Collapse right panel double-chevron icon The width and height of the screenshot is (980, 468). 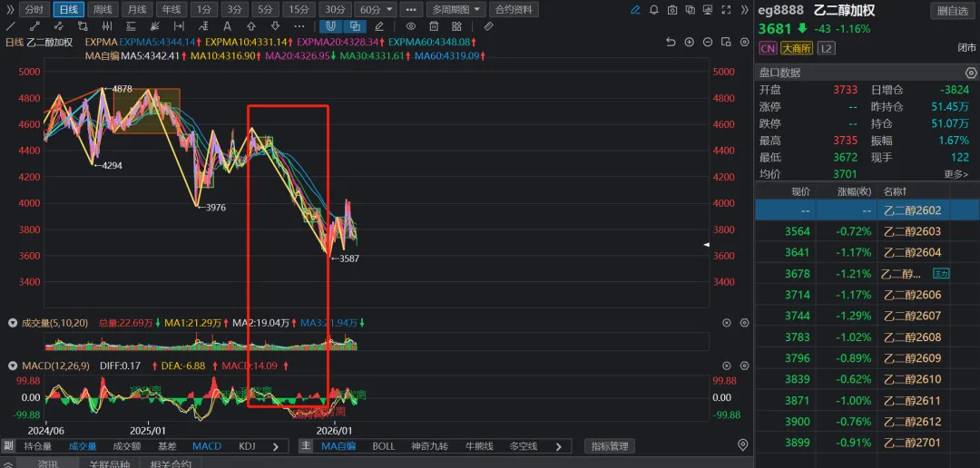click(744, 9)
